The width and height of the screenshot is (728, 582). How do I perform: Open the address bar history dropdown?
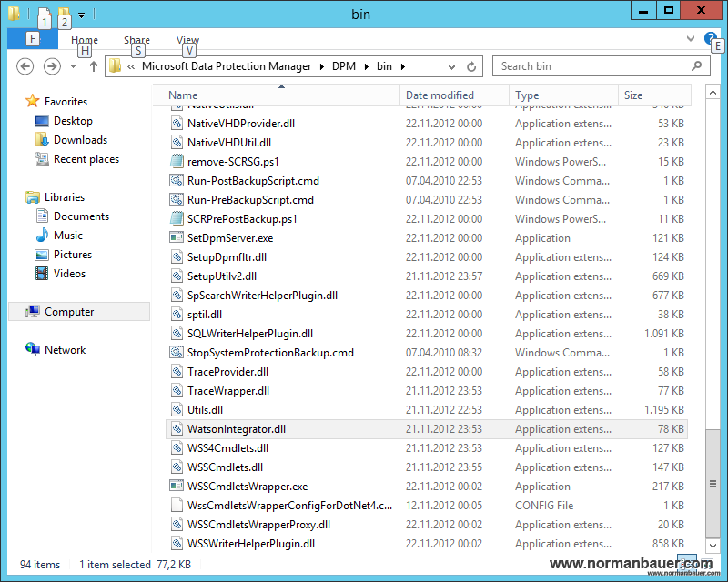[451, 66]
